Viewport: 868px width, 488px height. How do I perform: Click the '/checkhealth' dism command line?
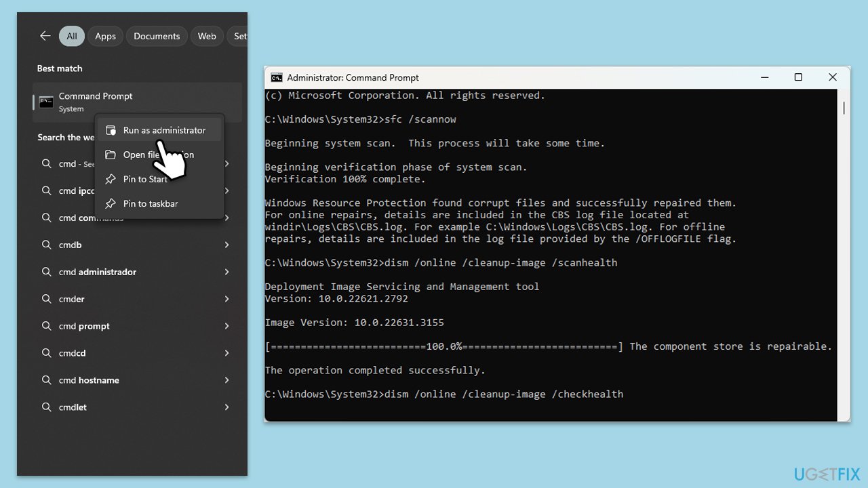444,394
